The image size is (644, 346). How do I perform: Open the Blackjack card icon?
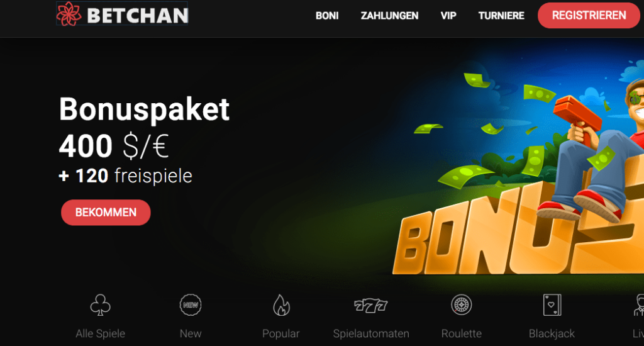pyautogui.click(x=552, y=305)
